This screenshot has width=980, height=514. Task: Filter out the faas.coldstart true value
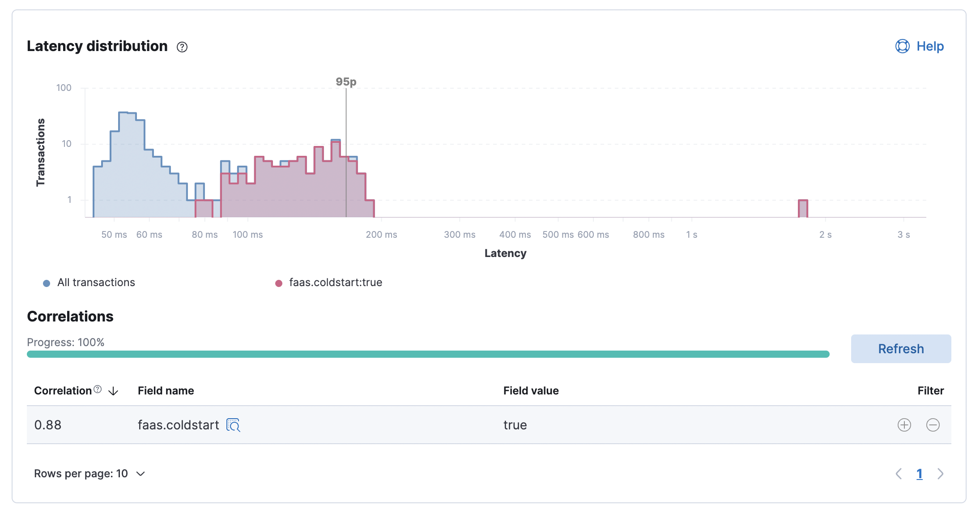[933, 425]
